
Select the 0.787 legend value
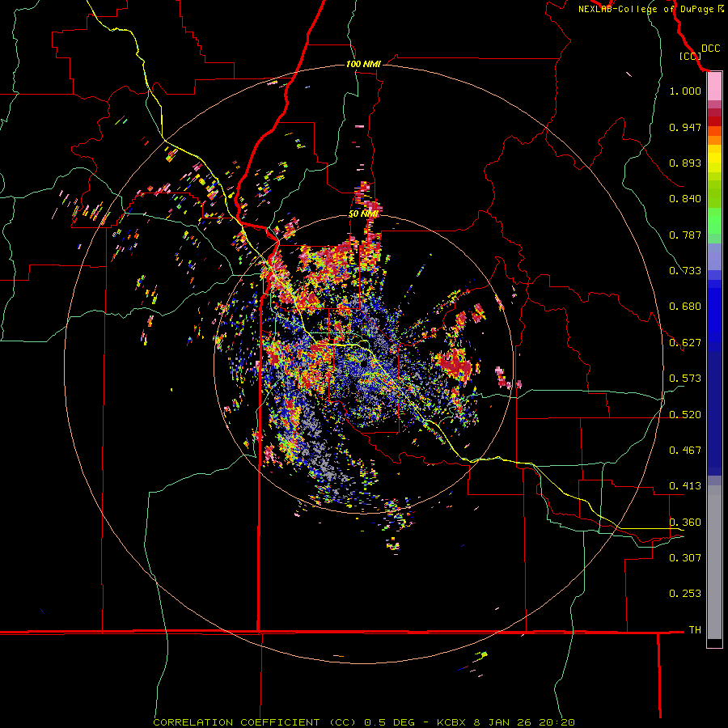pyautogui.click(x=685, y=235)
